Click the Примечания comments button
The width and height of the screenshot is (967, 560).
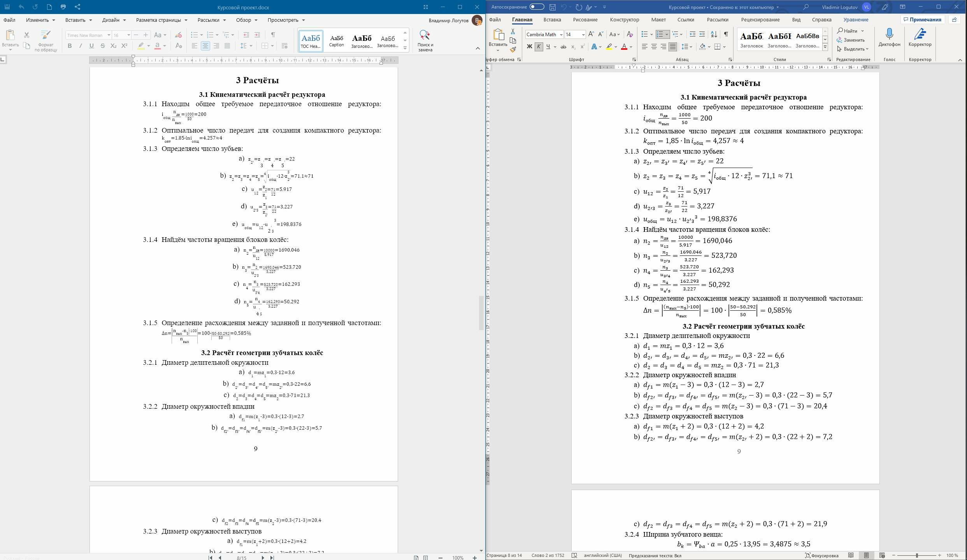point(923,19)
